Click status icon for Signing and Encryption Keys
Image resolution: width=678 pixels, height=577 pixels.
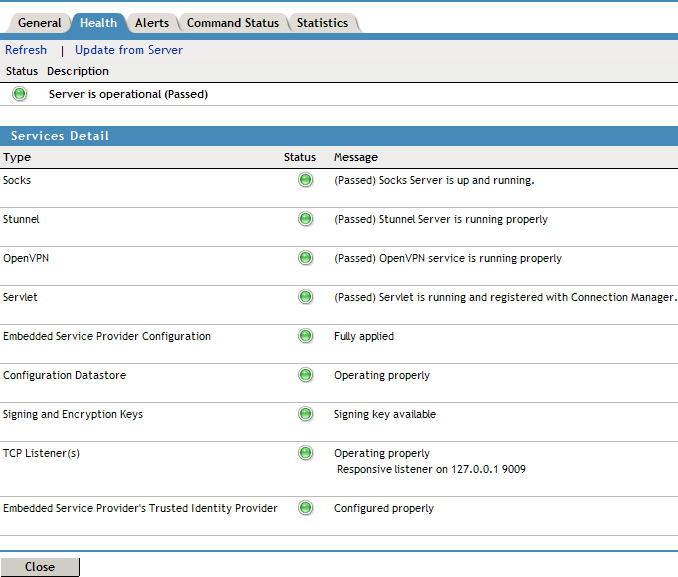point(305,414)
